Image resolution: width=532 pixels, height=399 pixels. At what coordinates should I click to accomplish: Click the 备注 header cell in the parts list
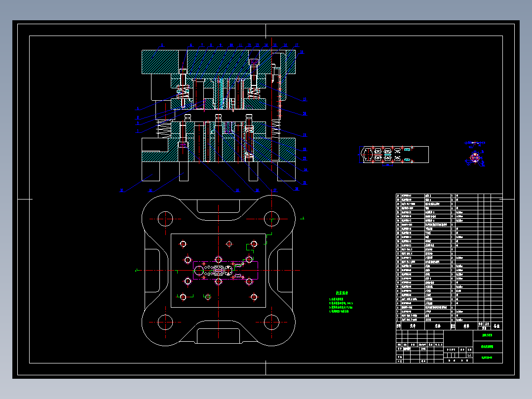[496, 326]
